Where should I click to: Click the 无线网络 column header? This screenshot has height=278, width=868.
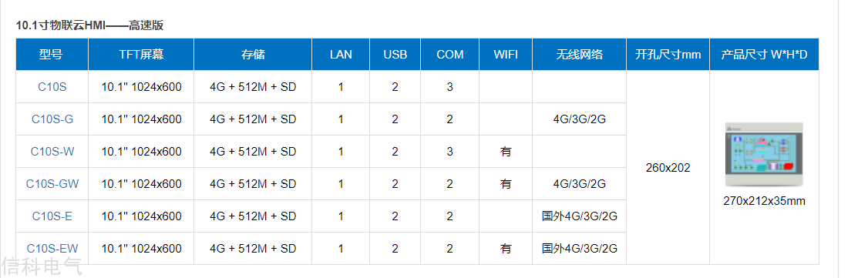580,55
